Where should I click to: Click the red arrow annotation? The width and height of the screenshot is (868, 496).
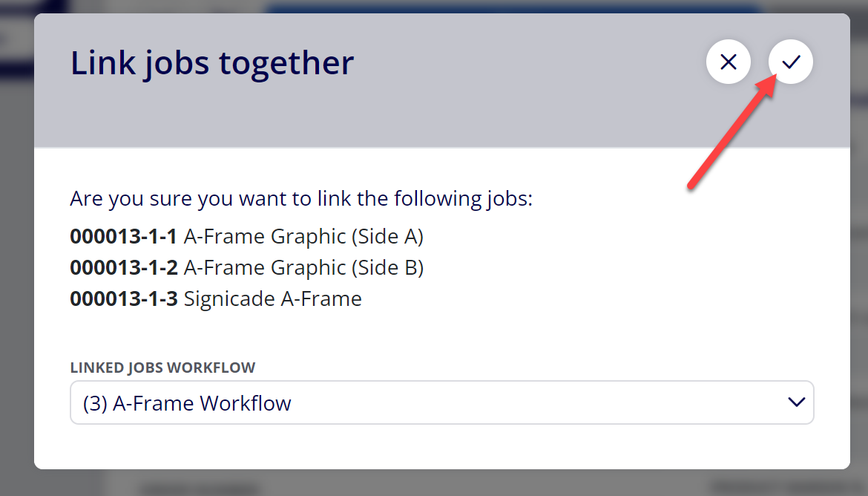coord(731,132)
